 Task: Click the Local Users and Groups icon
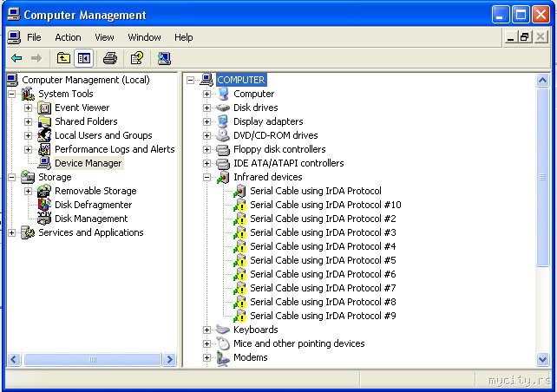tap(44, 135)
